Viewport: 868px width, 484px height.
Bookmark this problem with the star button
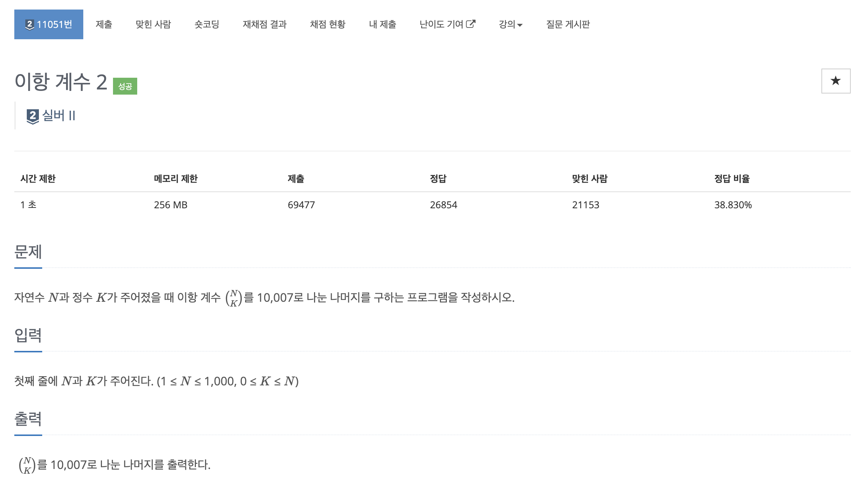click(x=835, y=81)
